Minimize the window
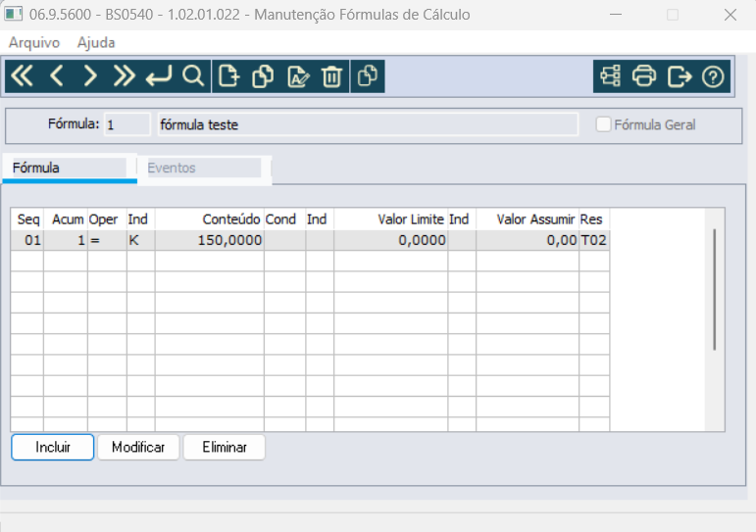Viewport: 756px width, 532px height. coord(616,15)
